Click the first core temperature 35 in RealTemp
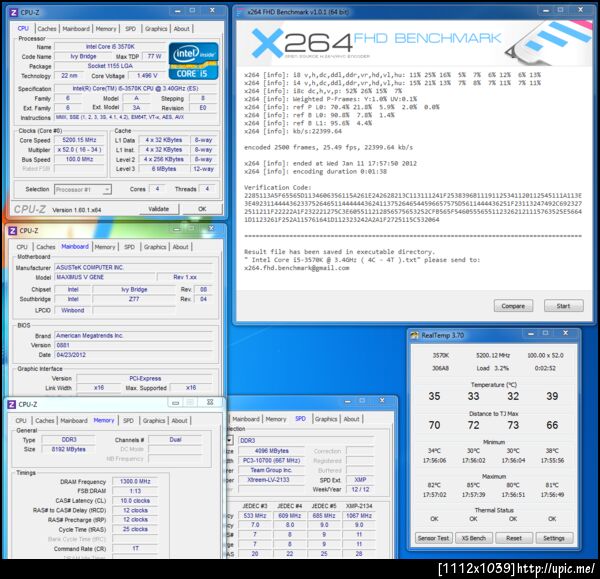 [434, 396]
